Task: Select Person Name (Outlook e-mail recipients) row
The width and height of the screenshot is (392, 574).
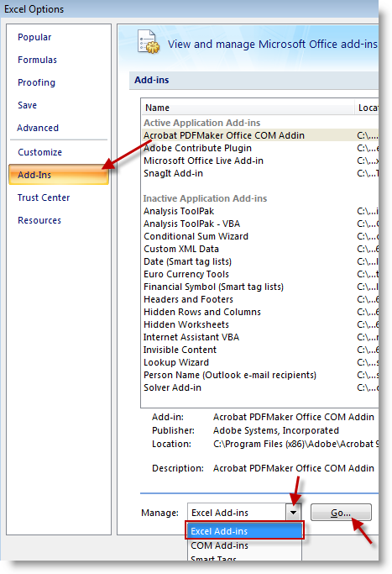Action: click(260, 375)
